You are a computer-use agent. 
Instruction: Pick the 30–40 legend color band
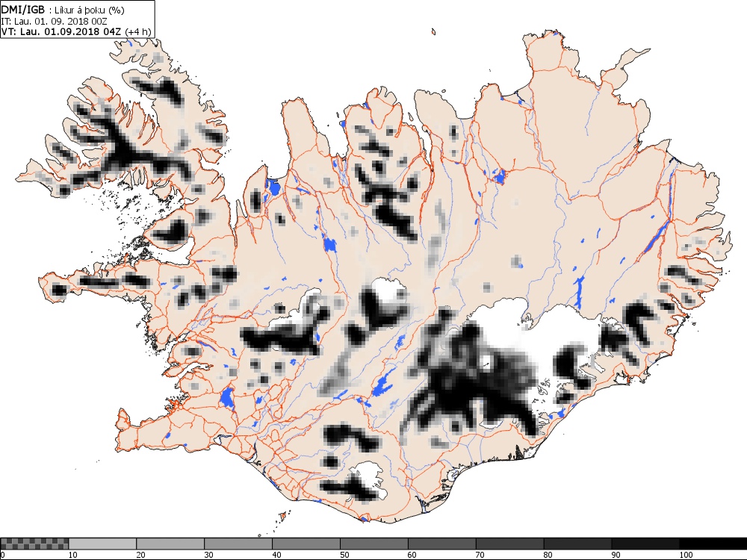238,544
